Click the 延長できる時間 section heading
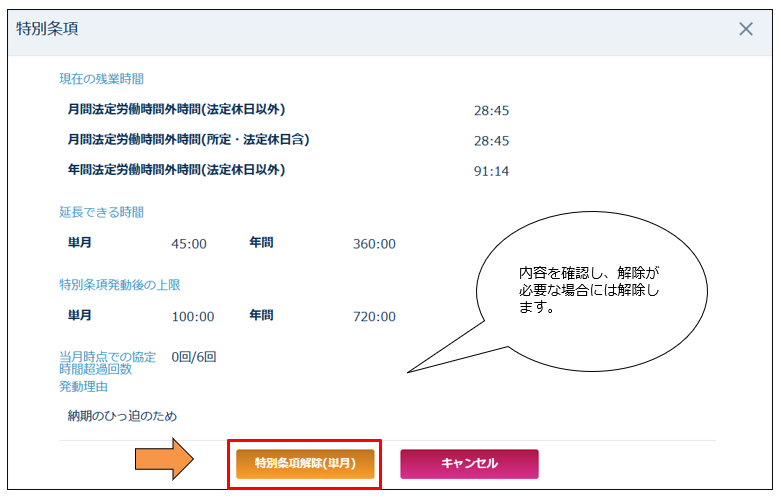Image resolution: width=781 pixels, height=500 pixels. point(101,212)
